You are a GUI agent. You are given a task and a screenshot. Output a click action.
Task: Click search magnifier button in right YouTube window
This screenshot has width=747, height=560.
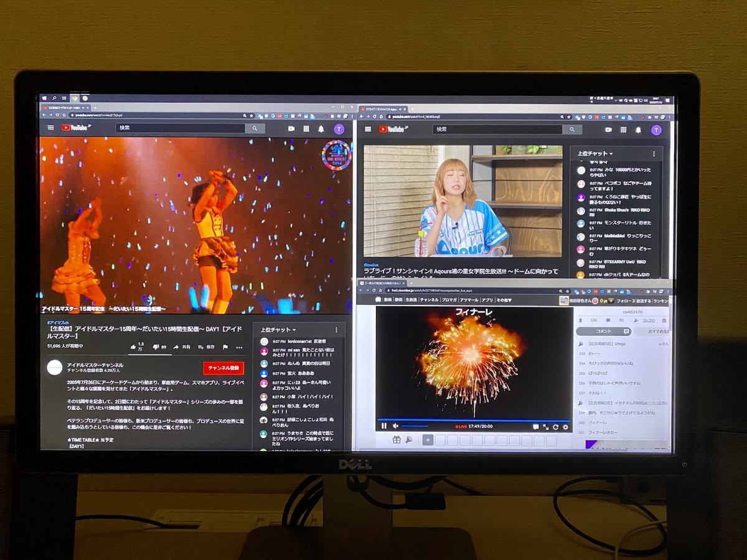[572, 129]
